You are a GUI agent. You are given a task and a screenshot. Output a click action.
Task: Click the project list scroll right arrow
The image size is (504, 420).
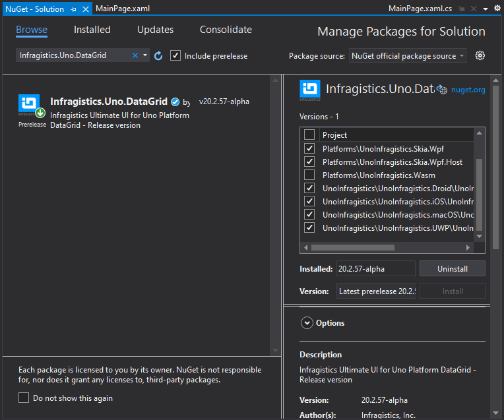tap(468, 247)
